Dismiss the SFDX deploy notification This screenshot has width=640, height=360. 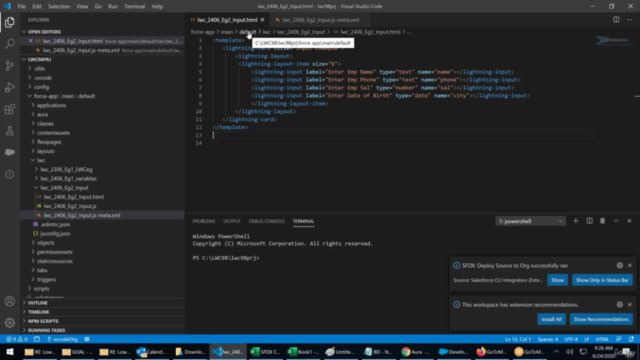point(630,265)
